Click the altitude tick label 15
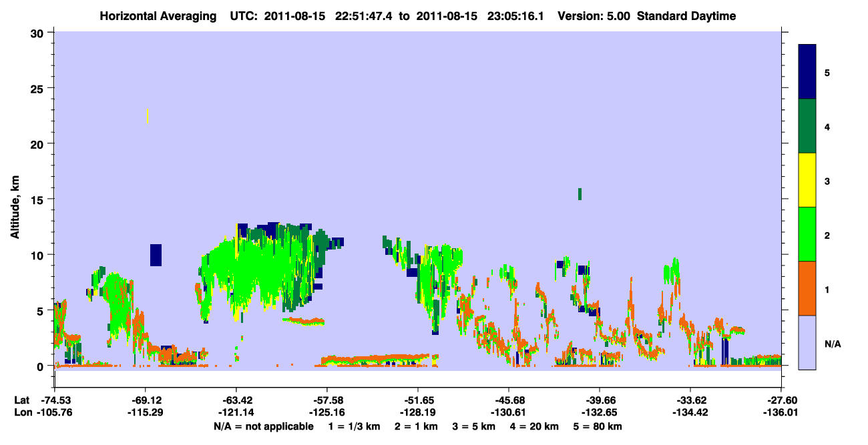The image size is (868, 445). pos(39,199)
